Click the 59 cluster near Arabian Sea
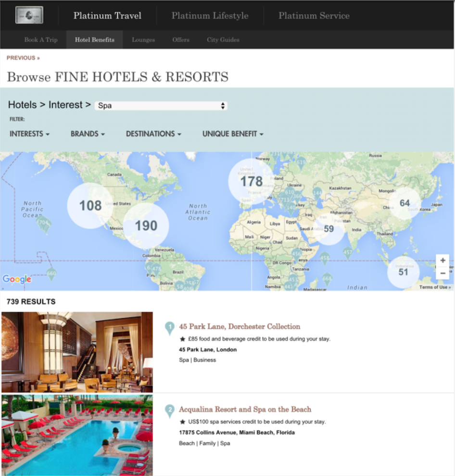Screen dimensions: 455x476 coord(329,229)
